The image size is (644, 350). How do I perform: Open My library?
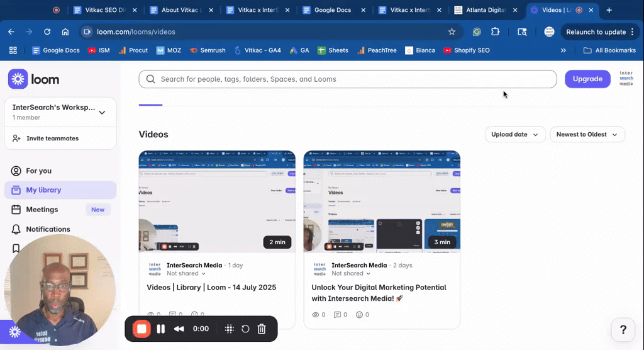pyautogui.click(x=60, y=190)
